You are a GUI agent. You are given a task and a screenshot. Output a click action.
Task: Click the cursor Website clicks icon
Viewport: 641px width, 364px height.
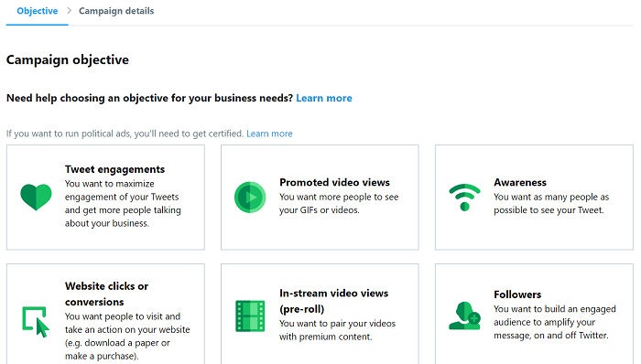click(x=36, y=322)
